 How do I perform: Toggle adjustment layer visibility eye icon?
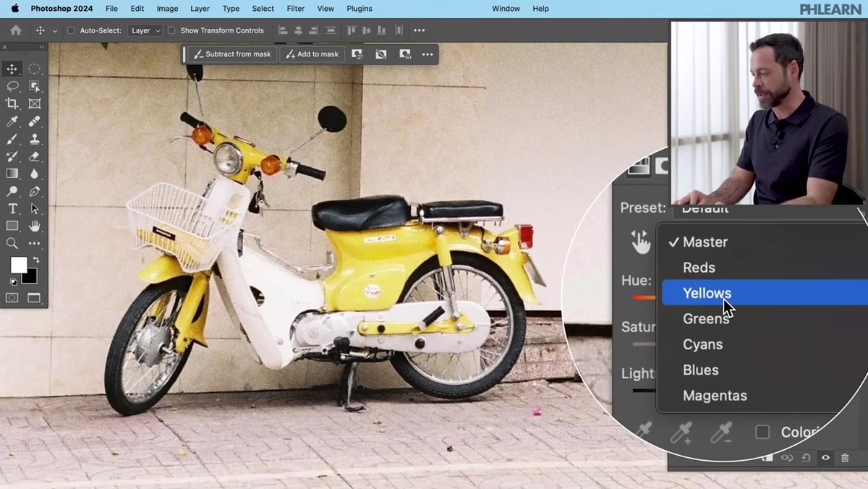coord(825,458)
